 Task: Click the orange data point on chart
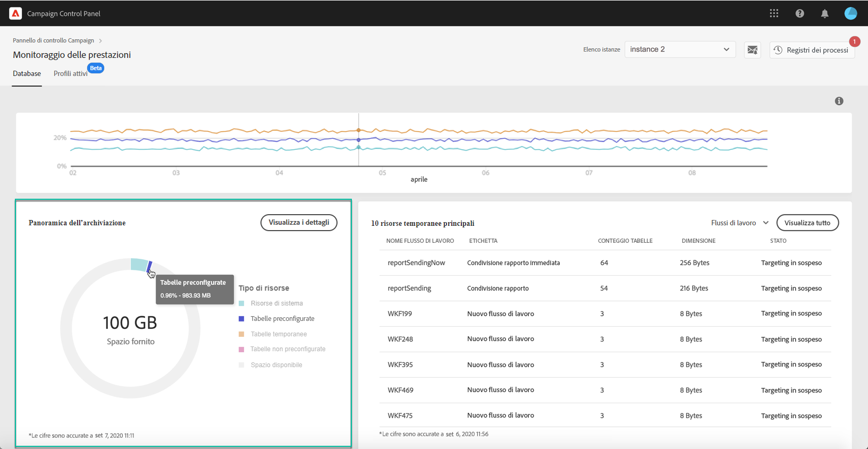(x=358, y=130)
